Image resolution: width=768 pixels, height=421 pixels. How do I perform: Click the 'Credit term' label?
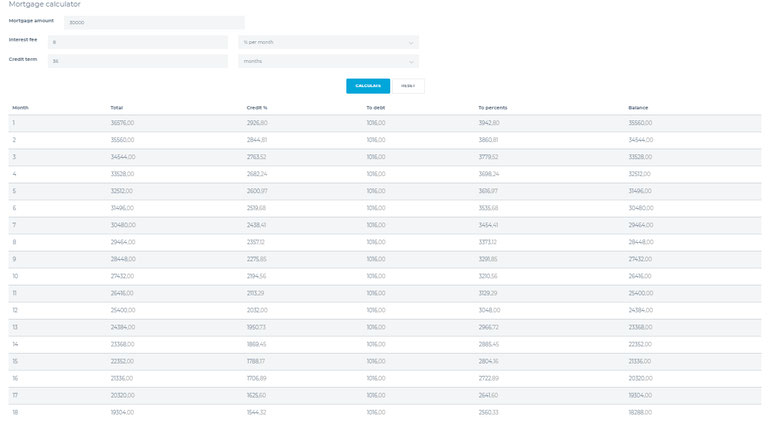tap(23, 59)
